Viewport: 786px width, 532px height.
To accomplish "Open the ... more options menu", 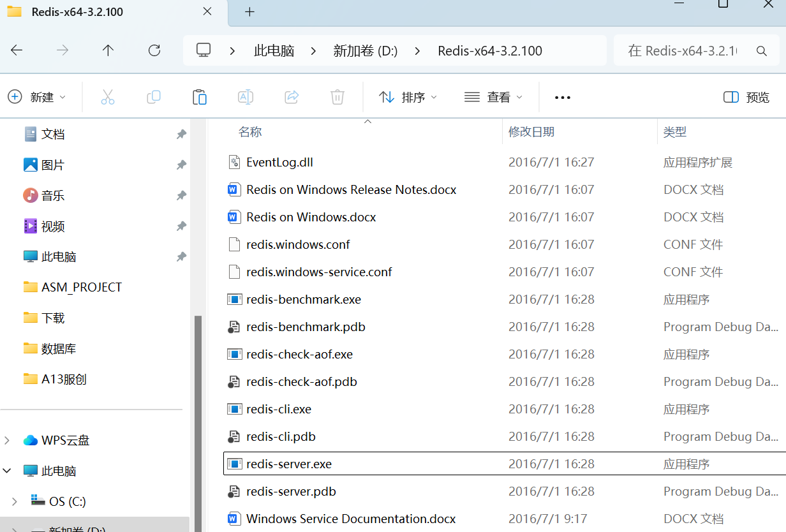I will point(562,97).
